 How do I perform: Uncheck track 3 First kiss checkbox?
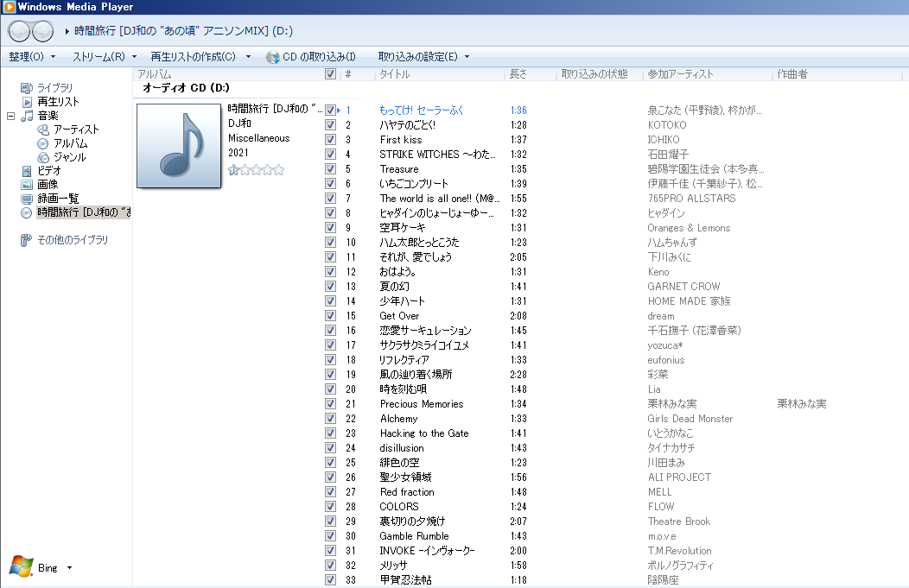tap(330, 140)
